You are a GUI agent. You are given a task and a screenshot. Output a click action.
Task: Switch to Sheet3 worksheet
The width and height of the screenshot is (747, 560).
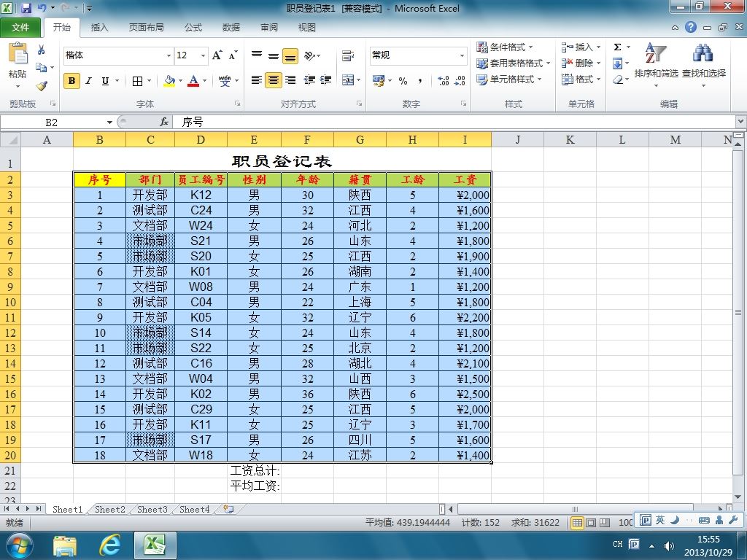(152, 510)
